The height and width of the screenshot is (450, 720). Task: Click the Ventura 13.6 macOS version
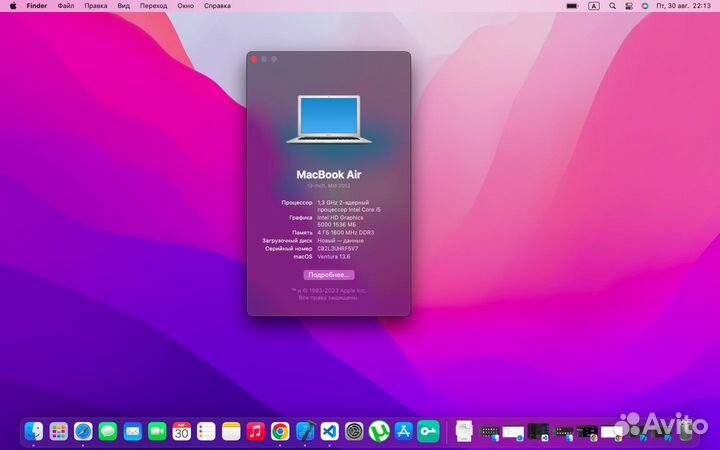(x=333, y=257)
